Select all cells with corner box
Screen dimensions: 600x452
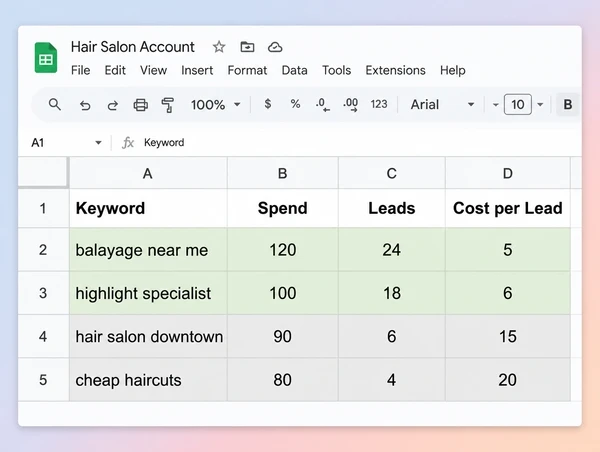pos(44,173)
